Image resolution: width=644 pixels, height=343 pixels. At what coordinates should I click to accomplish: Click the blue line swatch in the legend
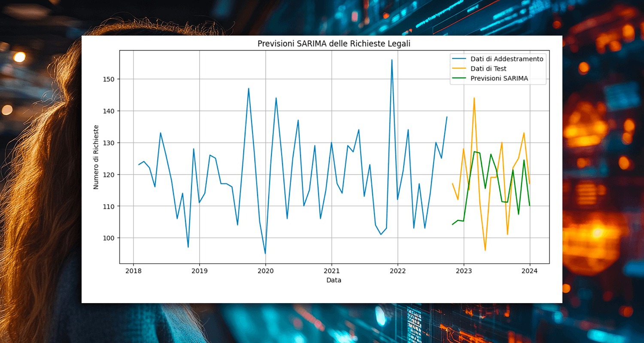point(458,59)
